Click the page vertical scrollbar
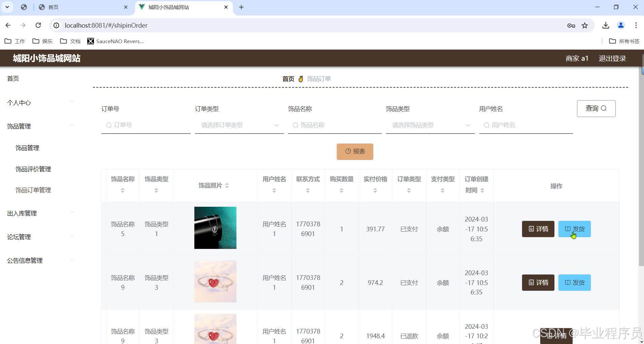644x344 pixels. point(641,166)
